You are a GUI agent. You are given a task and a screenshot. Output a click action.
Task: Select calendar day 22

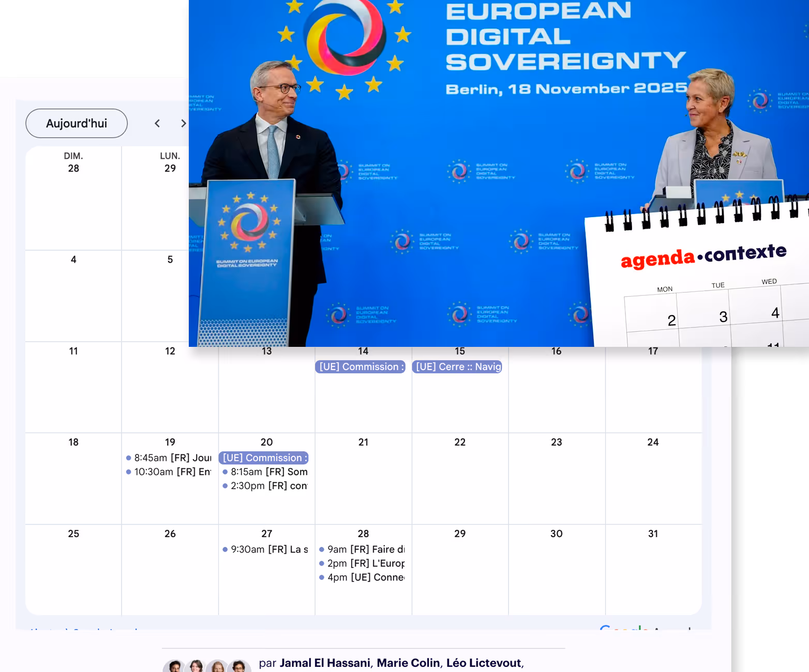tap(460, 442)
